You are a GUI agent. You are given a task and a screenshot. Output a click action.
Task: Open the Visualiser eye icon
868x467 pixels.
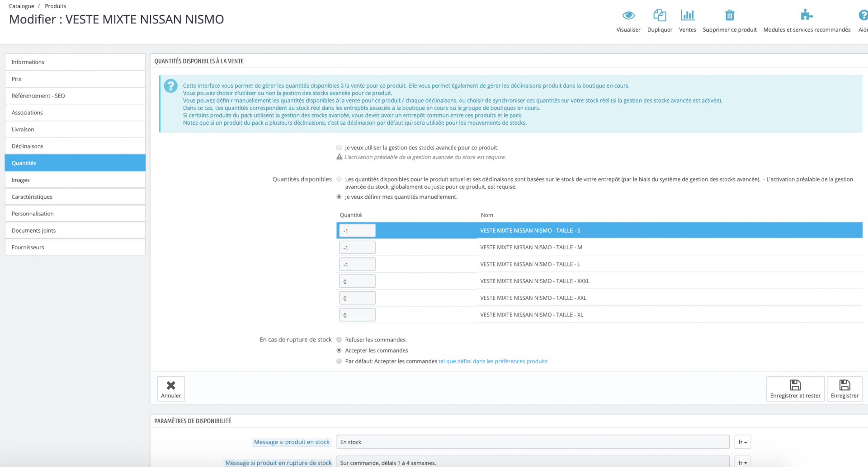[628, 15]
